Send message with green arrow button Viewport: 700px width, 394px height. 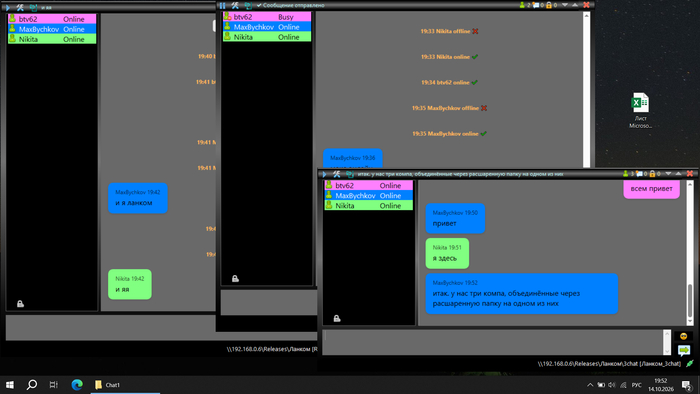click(x=683, y=350)
